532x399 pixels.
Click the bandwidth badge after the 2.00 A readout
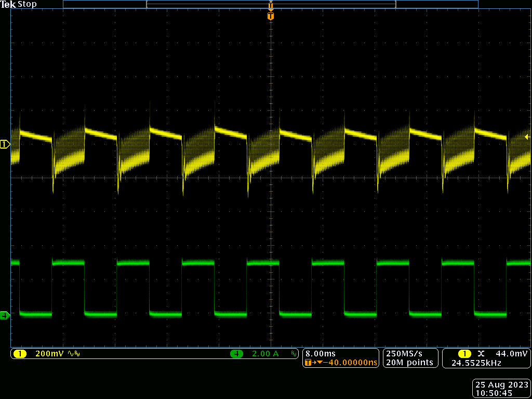click(x=294, y=353)
